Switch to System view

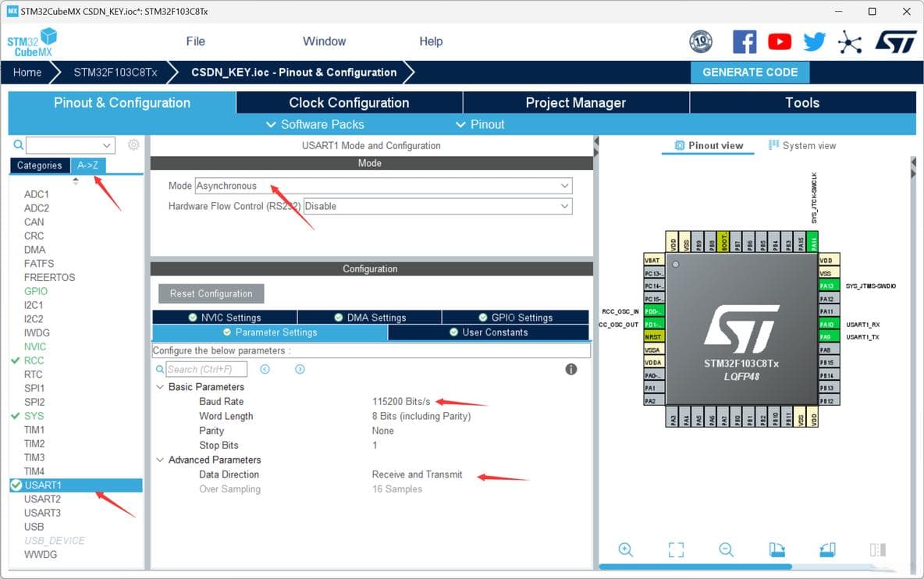802,145
